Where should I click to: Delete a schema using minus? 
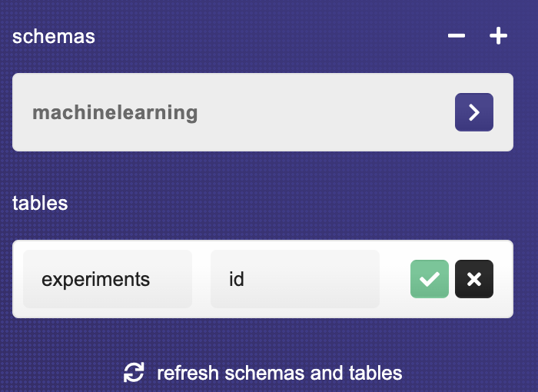[x=457, y=35]
